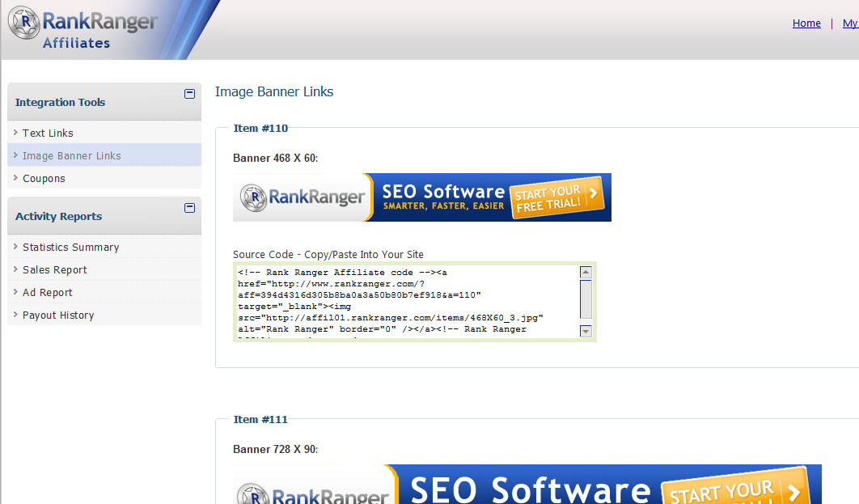Click the Item #111 label
Viewport: 859px width, 504px height.
point(260,420)
